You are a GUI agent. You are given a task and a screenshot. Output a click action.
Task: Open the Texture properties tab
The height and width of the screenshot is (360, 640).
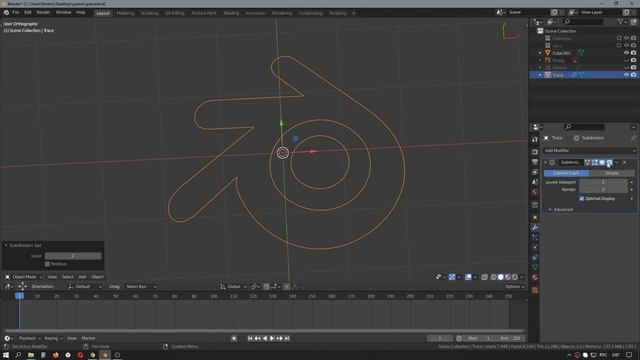(535, 290)
